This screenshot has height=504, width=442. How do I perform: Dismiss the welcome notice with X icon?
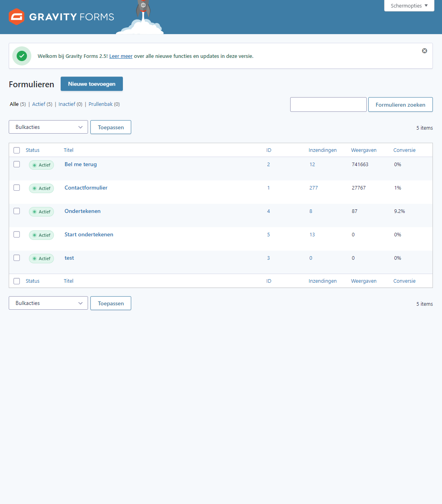424,51
